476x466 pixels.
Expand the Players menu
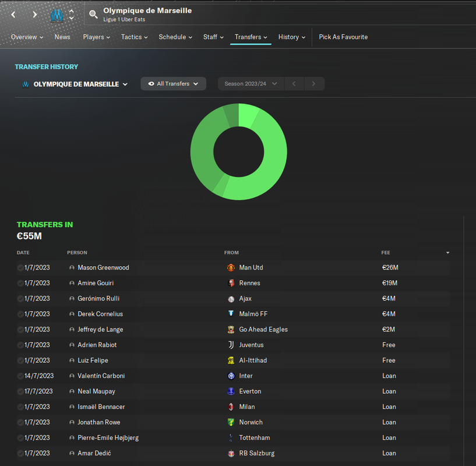coord(97,37)
